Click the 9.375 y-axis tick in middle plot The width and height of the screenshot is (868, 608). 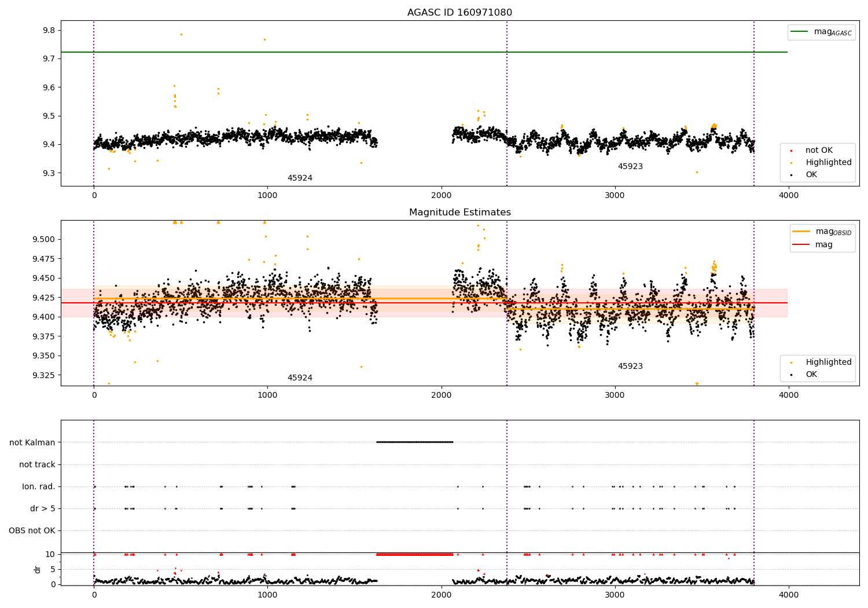tap(44, 336)
